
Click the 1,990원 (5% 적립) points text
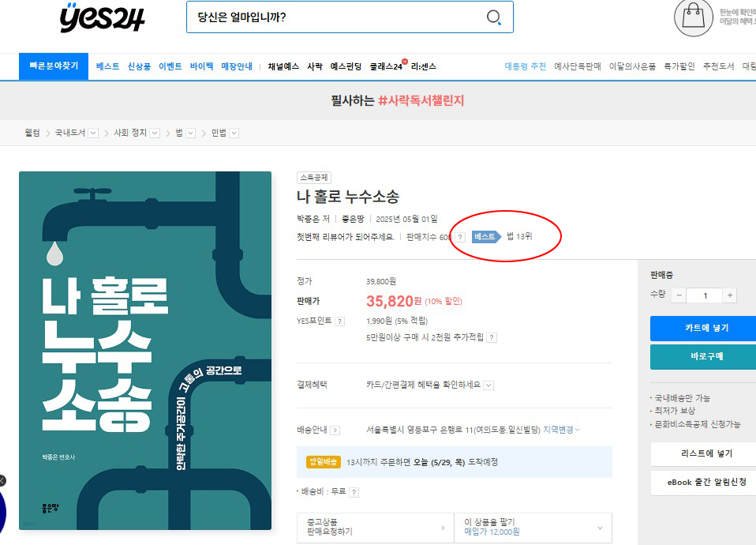click(397, 321)
